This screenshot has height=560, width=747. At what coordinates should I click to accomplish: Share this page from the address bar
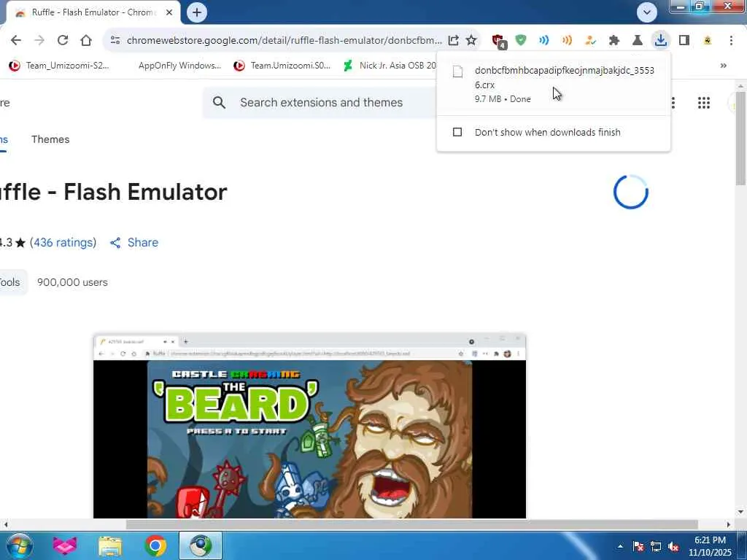tap(453, 41)
